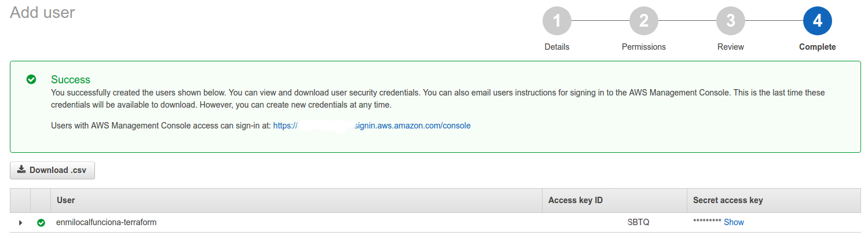Click the step 1 circle
The width and height of the screenshot is (868, 239).
coord(556,21)
